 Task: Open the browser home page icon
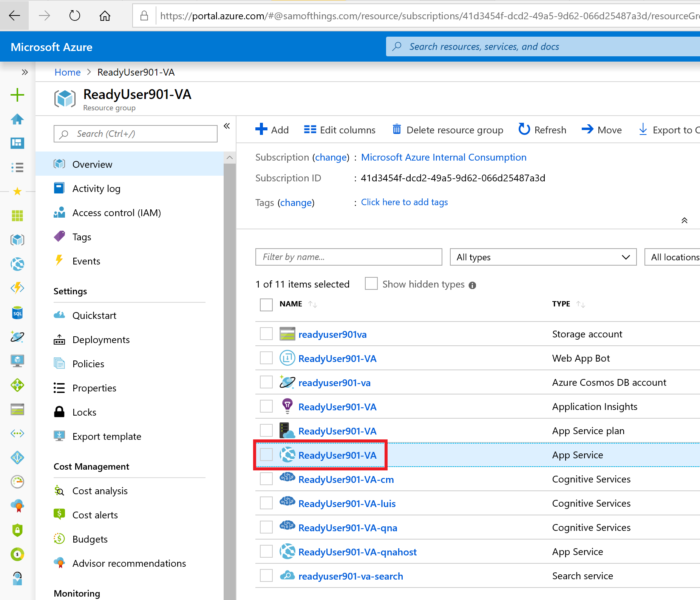point(105,15)
